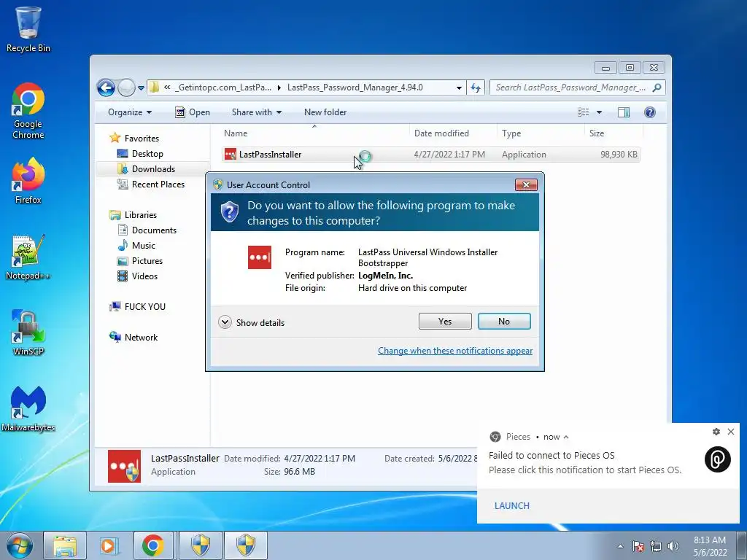Open the Action Center flag icon

[638, 546]
